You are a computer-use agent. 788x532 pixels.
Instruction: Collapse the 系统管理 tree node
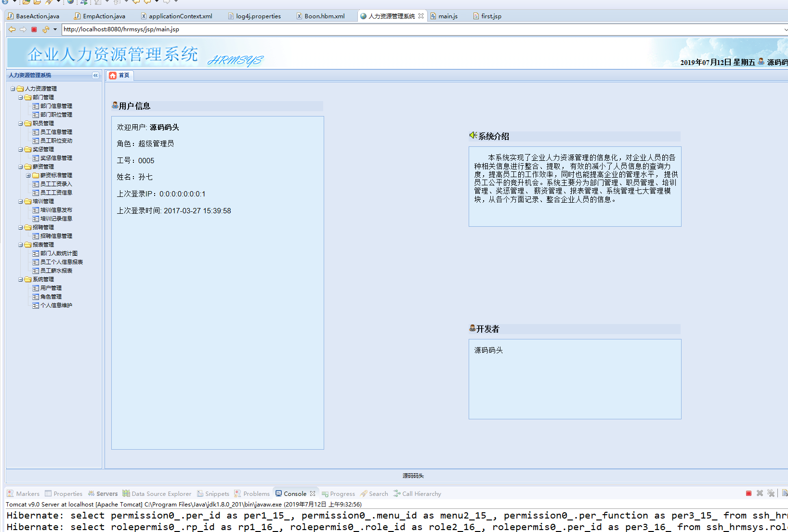21,279
